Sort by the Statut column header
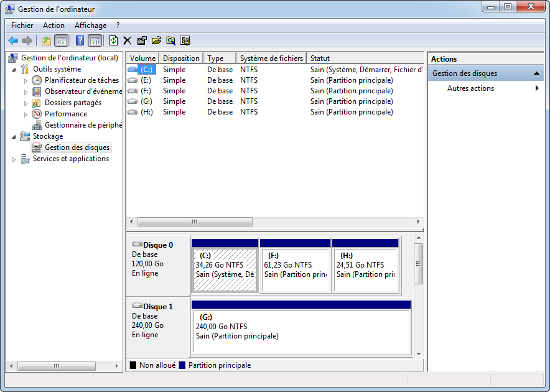Image resolution: width=550 pixels, height=392 pixels. (365, 58)
